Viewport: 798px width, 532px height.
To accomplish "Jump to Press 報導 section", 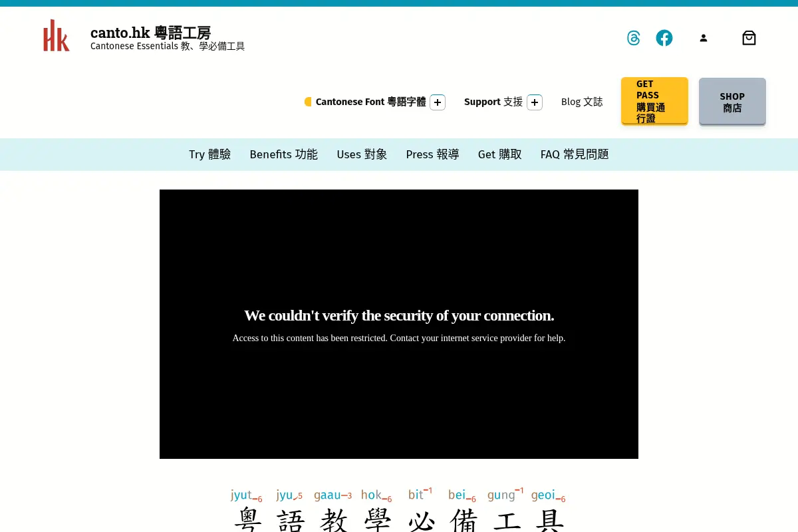I will pos(433,154).
